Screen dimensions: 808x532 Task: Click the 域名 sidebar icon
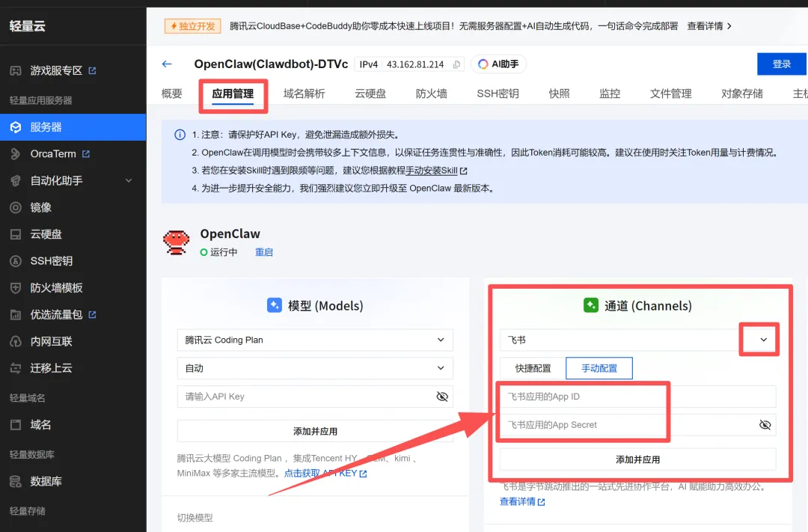16,425
